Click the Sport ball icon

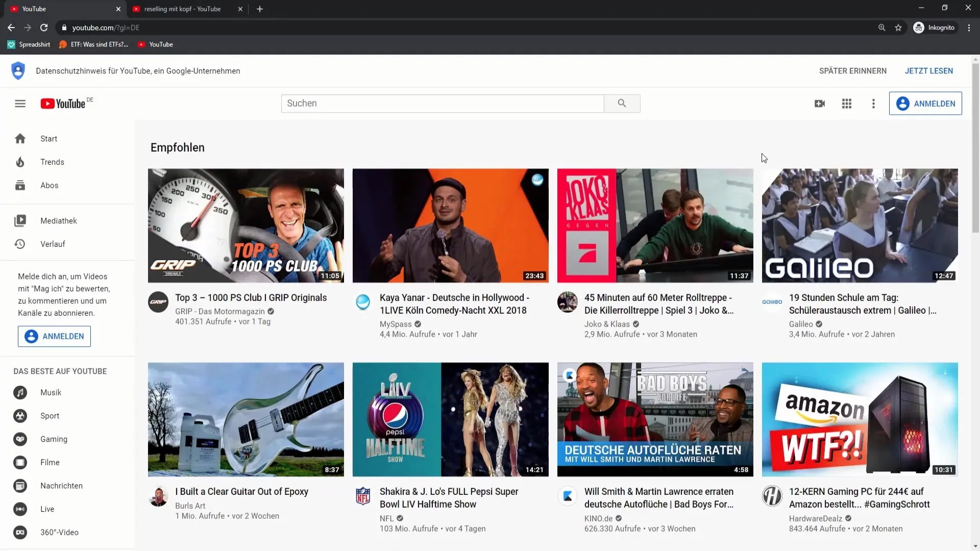[20, 416]
